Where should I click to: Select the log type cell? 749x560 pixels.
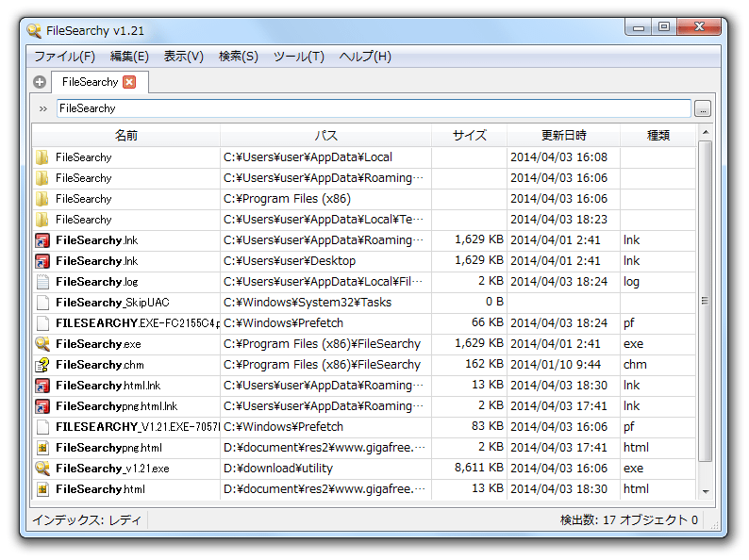[x=631, y=282]
